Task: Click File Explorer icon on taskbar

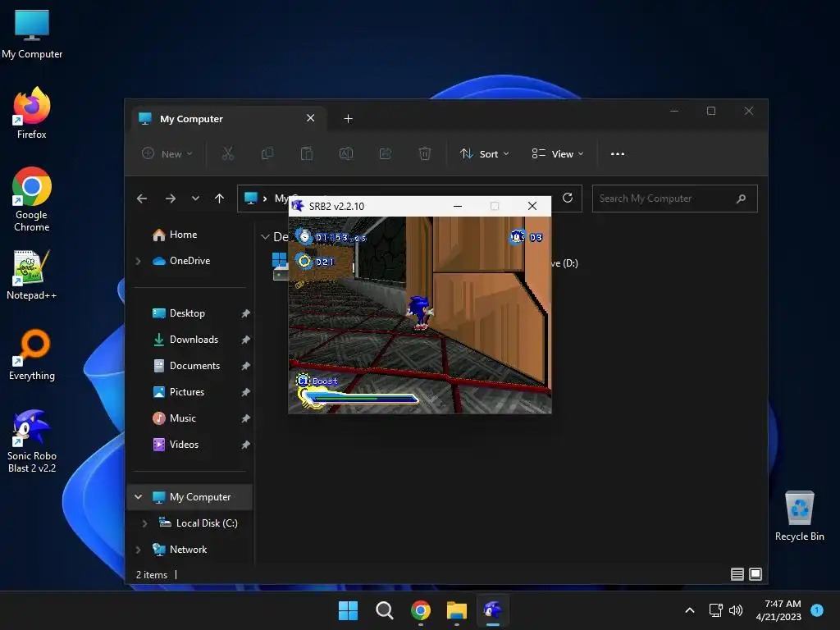Action: 456,610
